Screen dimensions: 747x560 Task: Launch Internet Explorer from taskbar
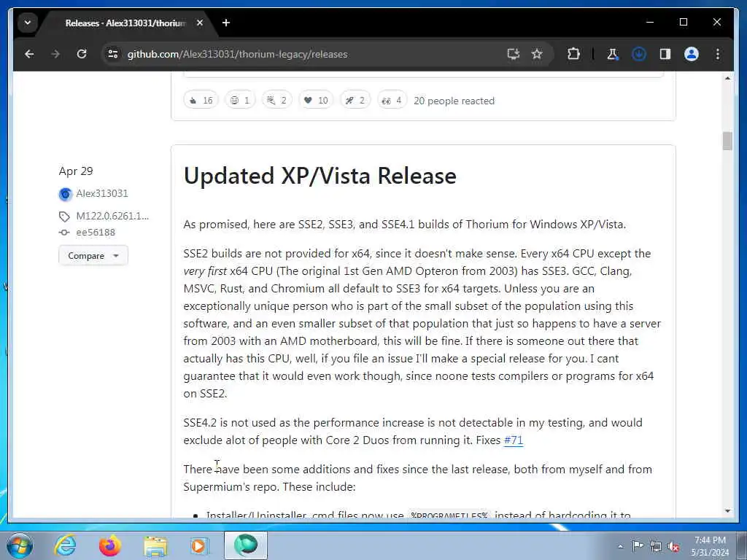click(x=65, y=545)
